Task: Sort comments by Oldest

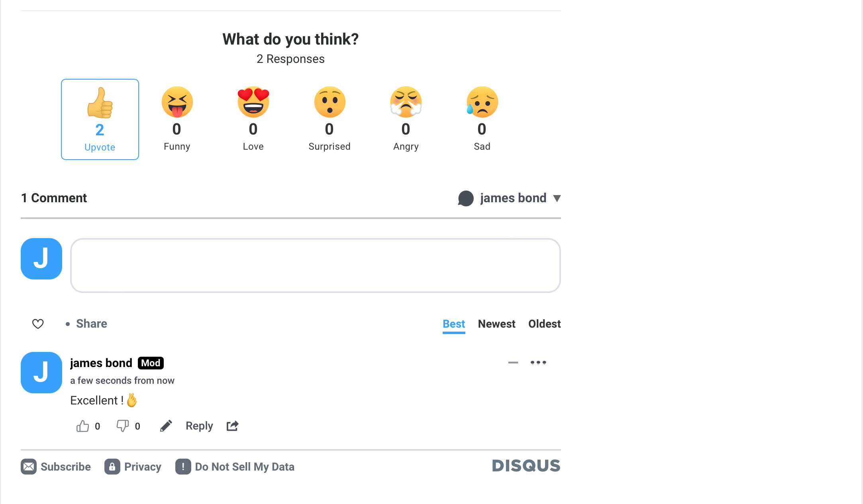Action: 544,324
